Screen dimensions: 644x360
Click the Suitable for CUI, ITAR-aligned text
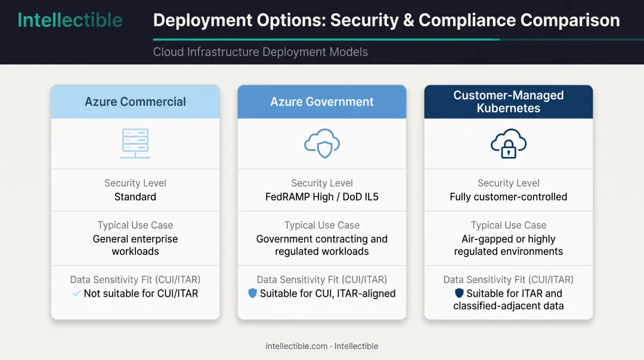point(328,293)
